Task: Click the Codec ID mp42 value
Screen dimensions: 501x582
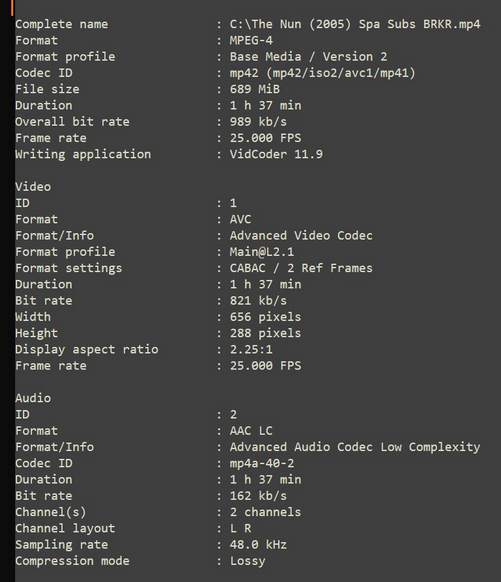Action: [322, 73]
